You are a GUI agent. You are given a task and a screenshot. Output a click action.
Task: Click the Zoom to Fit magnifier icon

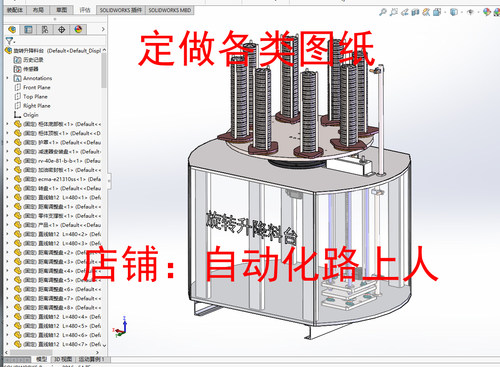coord(383,12)
